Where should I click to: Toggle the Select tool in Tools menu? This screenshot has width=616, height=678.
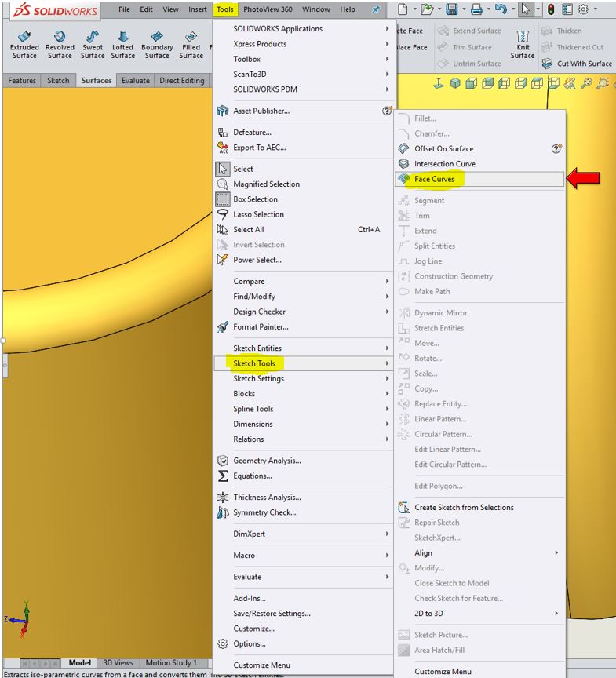click(242, 169)
